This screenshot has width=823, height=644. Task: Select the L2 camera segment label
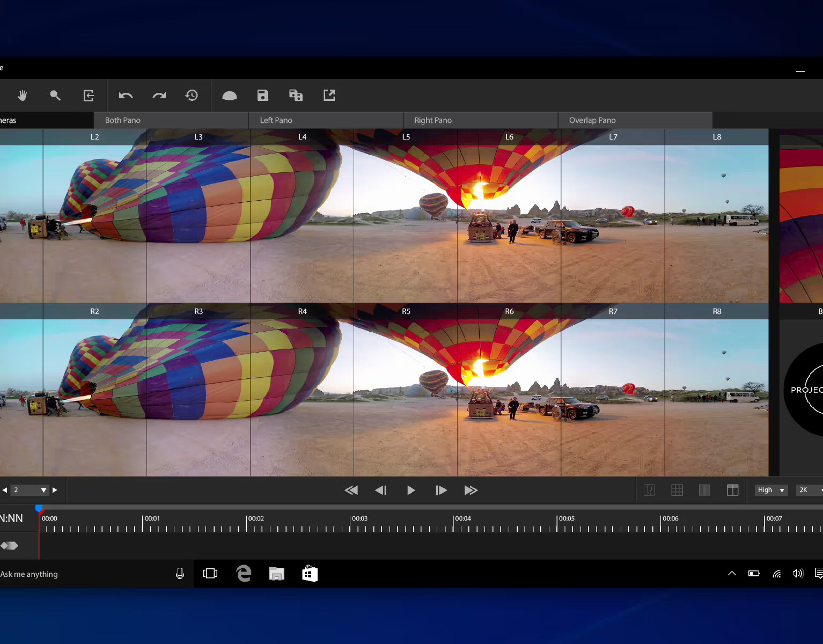pyautogui.click(x=94, y=137)
